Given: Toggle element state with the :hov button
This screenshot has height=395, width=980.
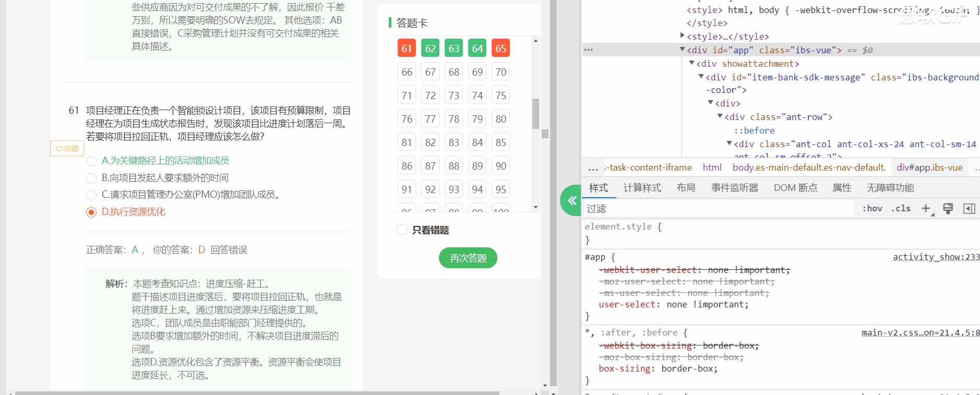Looking at the screenshot, I should pos(872,209).
